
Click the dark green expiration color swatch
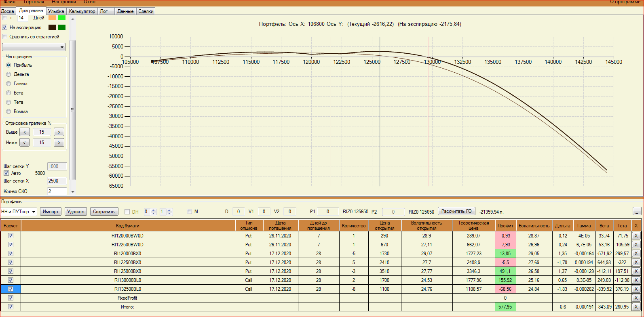62,27
